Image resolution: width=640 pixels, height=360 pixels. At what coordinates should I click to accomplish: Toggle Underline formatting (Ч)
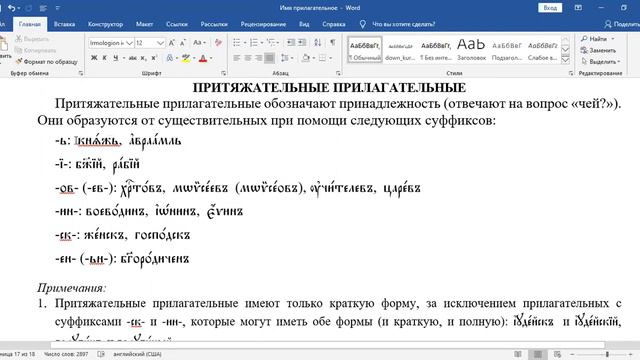pyautogui.click(x=116, y=58)
